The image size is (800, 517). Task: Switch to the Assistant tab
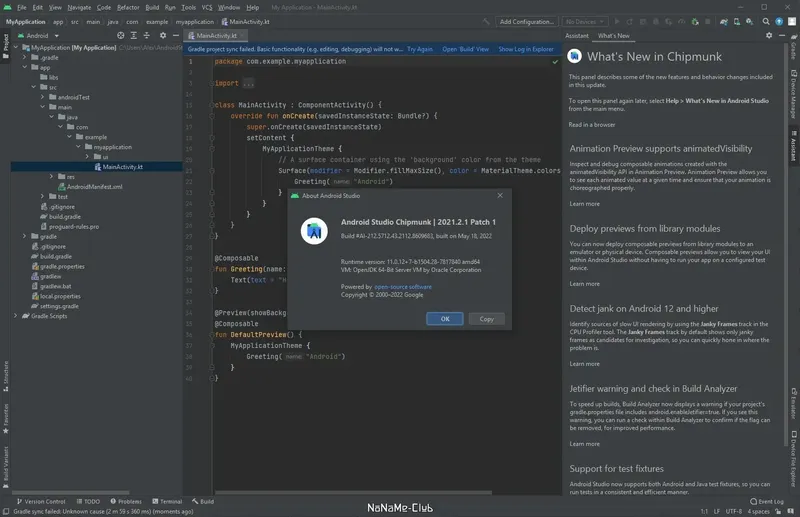pos(577,36)
